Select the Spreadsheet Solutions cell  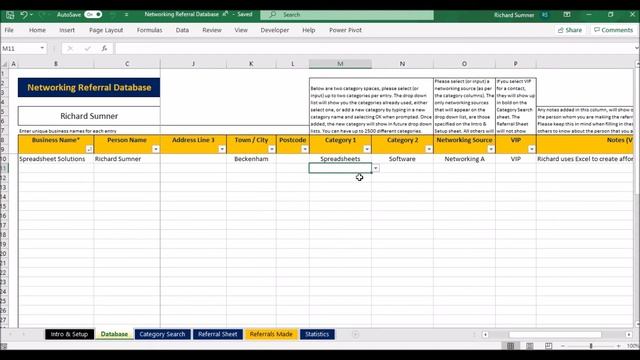point(56,159)
